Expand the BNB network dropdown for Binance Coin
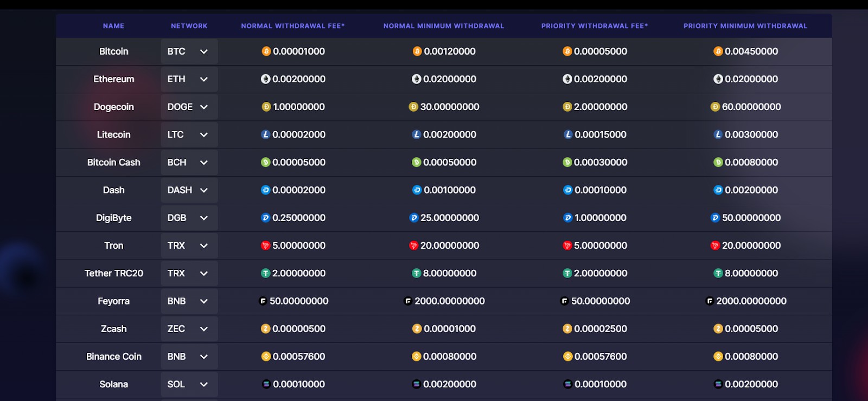 coord(189,357)
